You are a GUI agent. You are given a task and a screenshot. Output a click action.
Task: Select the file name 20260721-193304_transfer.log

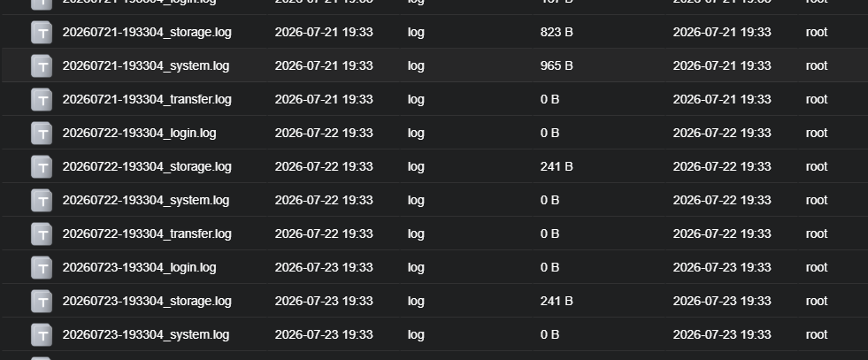pos(147,100)
